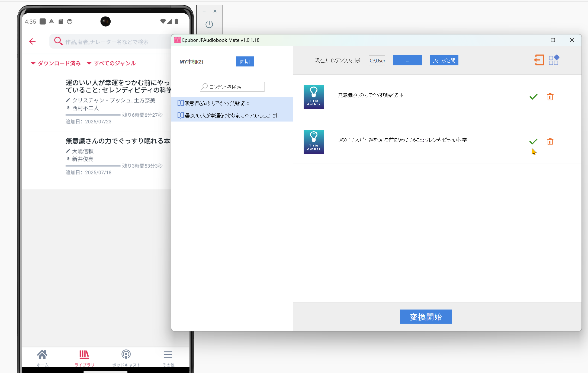588x373 pixels.
Task: Click the blue ... browse folder button
Action: click(x=407, y=60)
